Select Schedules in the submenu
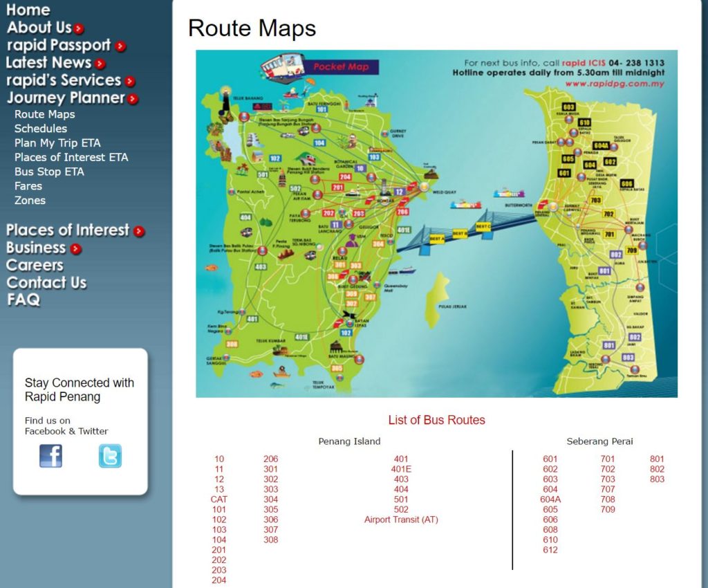The width and height of the screenshot is (708, 588). pyautogui.click(x=41, y=129)
